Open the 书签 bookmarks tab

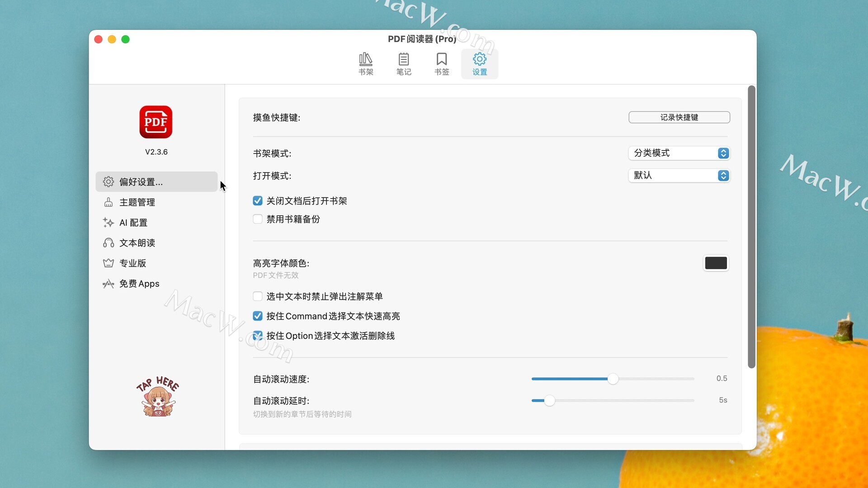click(x=442, y=64)
